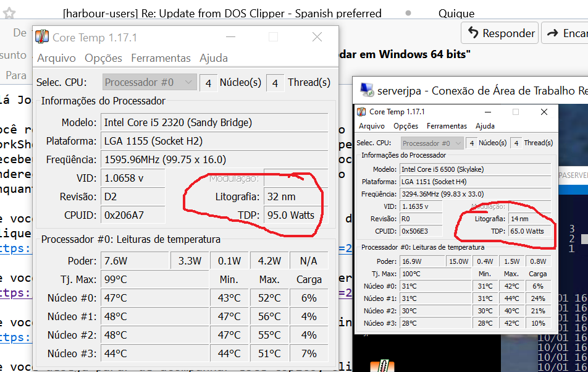Close the small Core Temp window
Image resolution: width=588 pixels, height=372 pixels.
point(544,112)
